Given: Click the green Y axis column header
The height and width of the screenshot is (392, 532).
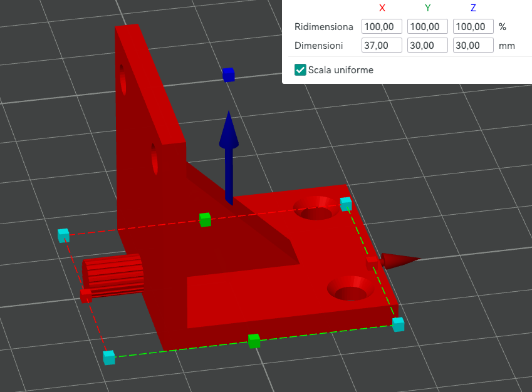Looking at the screenshot, I should (x=428, y=8).
